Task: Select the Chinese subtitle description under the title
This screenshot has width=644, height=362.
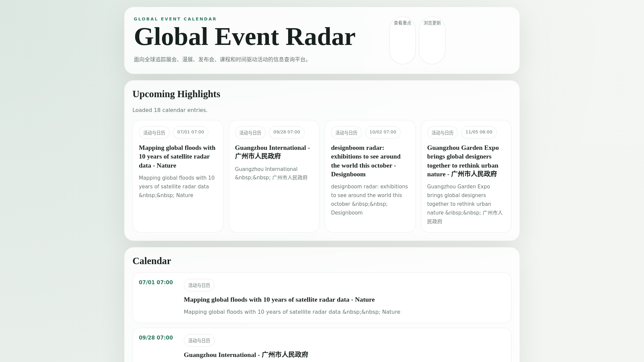Action: 221,60
